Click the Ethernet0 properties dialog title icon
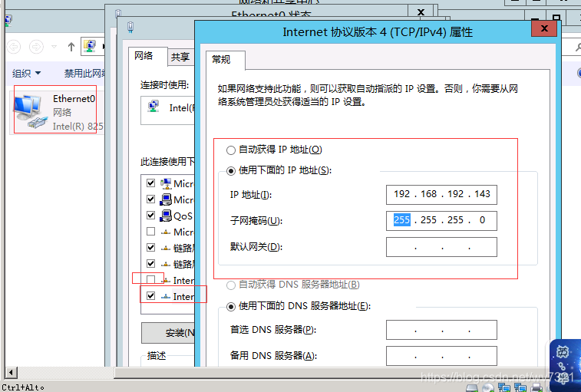581x392 pixels. [x=130, y=28]
